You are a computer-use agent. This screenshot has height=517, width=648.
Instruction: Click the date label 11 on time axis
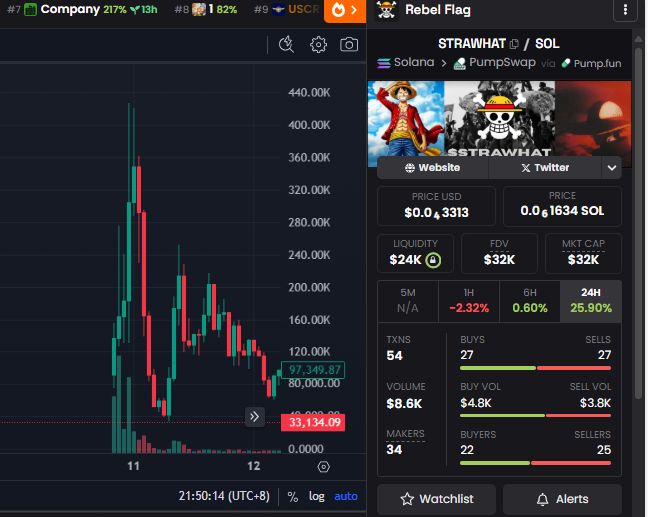tap(133, 466)
